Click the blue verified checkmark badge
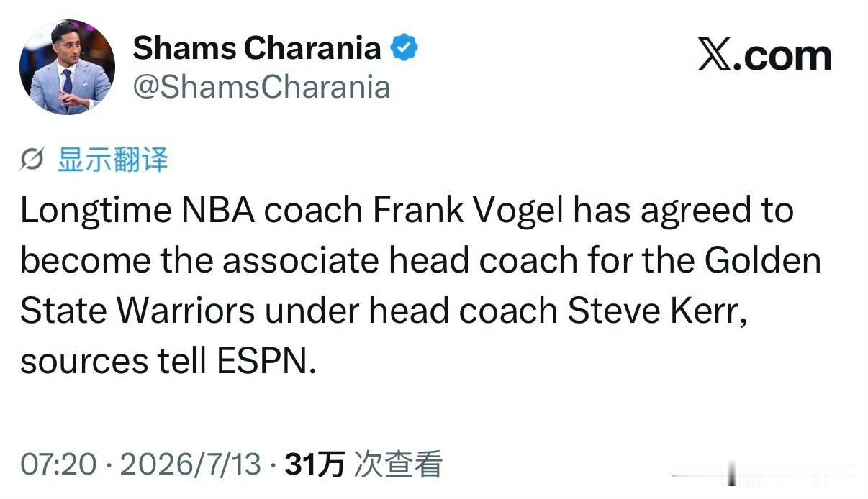868x499 pixels. (404, 48)
